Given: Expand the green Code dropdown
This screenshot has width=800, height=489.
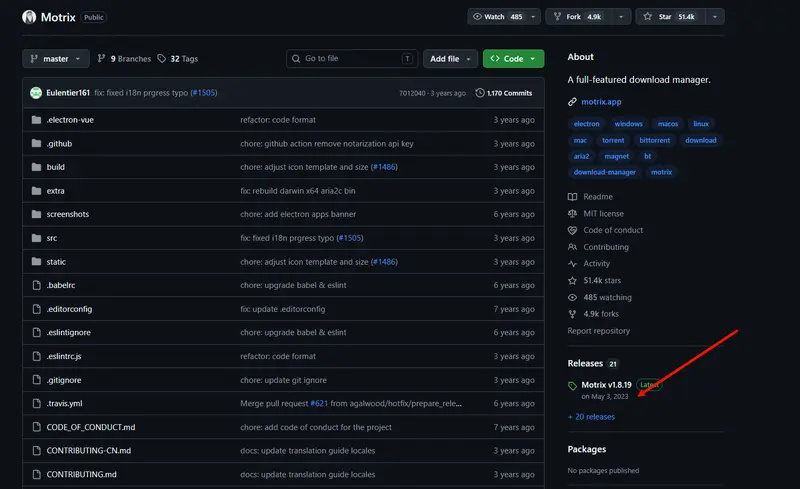Looking at the screenshot, I should (x=513, y=59).
